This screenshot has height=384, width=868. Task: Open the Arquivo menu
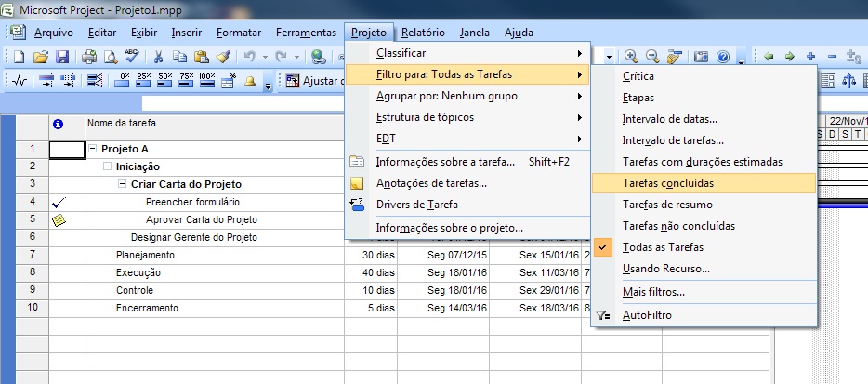pos(54,33)
